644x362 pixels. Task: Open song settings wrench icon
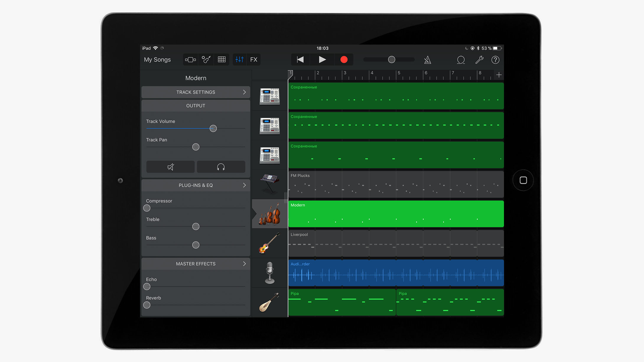[x=479, y=60]
